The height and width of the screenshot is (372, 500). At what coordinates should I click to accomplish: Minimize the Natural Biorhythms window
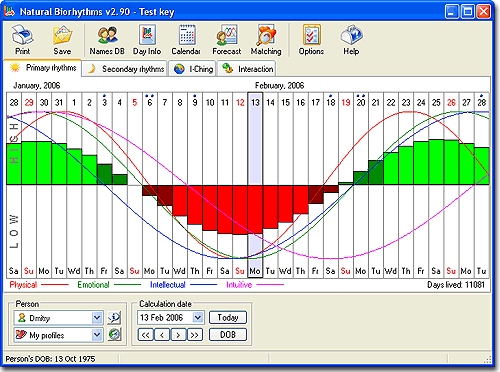click(452, 12)
